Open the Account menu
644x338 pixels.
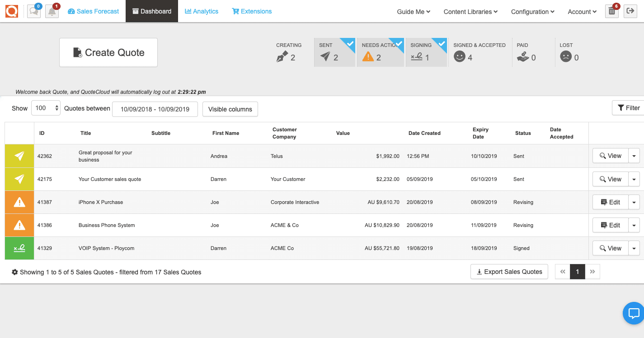coord(582,12)
